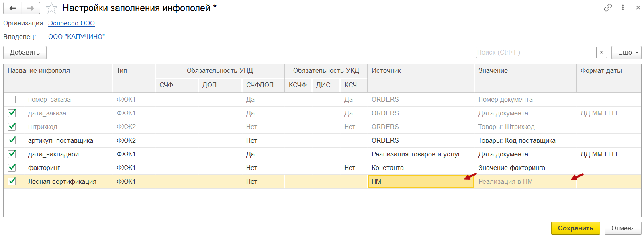Click the ДИС sub-column header
Image resolution: width=644 pixels, height=238 pixels.
coord(326,85)
